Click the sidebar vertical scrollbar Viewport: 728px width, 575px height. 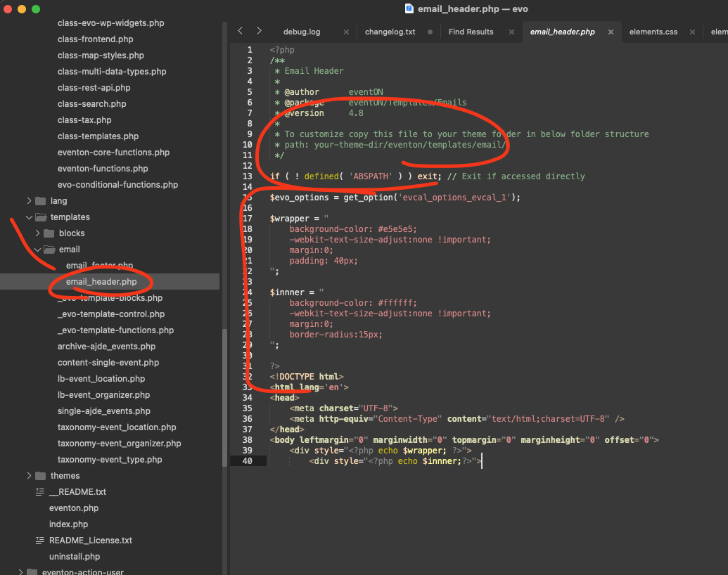[224, 399]
